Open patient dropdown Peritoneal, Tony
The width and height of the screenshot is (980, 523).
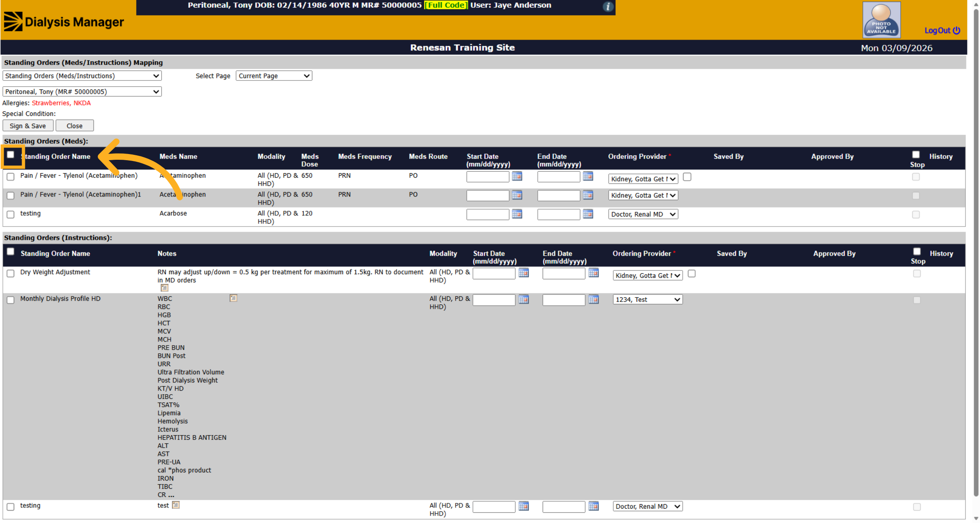pyautogui.click(x=82, y=92)
